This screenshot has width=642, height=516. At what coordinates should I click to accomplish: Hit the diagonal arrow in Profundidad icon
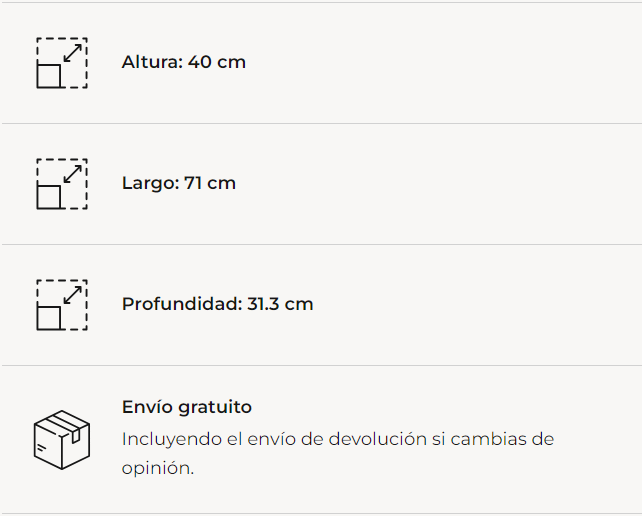[x=72, y=294]
